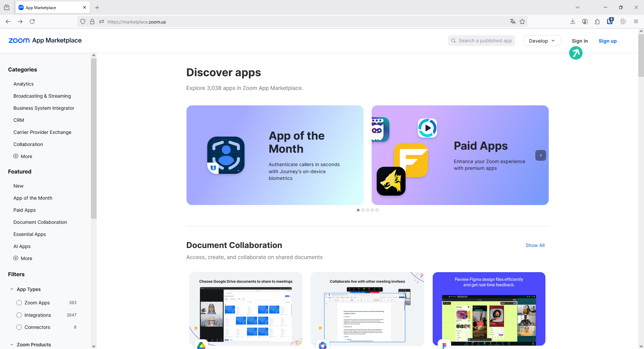Click the Google Drive app logo
Viewport: 644px width, 349px height.
(x=201, y=345)
